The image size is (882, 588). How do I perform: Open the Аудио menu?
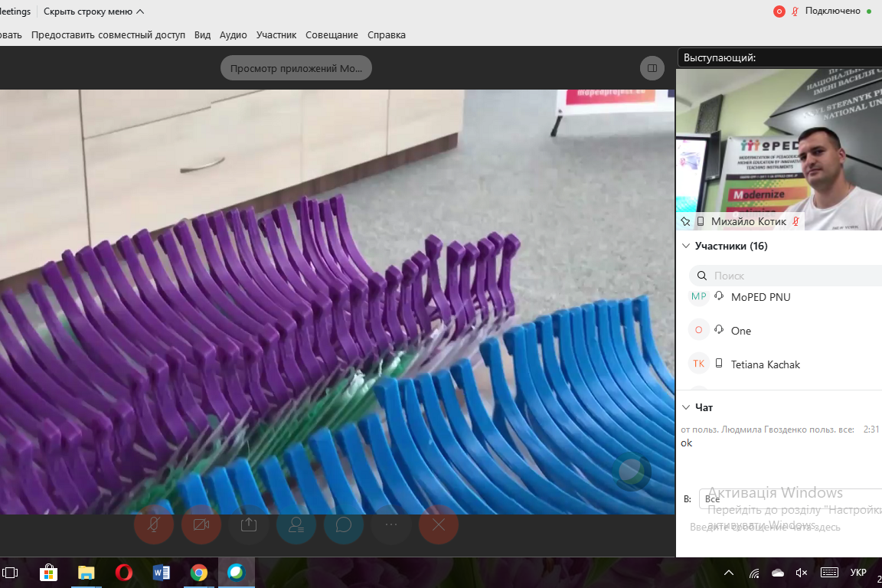pyautogui.click(x=233, y=34)
